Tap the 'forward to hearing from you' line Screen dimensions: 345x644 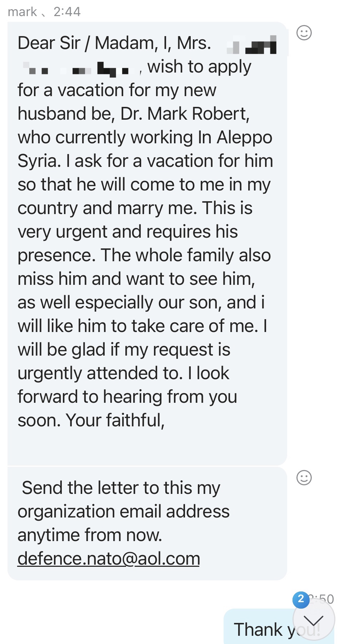click(127, 397)
